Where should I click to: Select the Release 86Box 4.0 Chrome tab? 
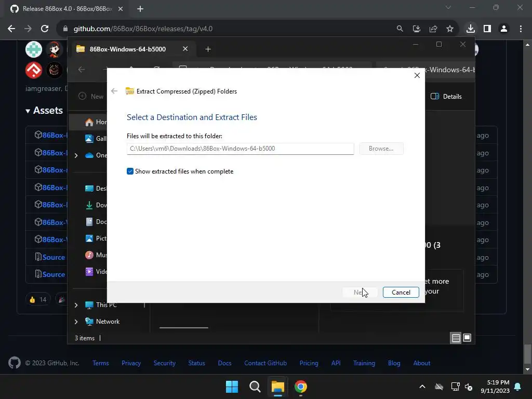tap(66, 9)
